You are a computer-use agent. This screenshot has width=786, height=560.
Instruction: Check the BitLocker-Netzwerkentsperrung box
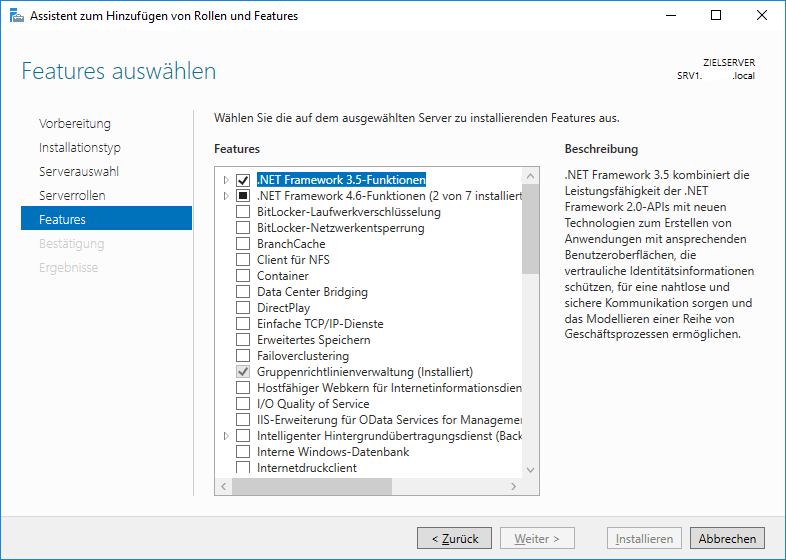pos(243,228)
